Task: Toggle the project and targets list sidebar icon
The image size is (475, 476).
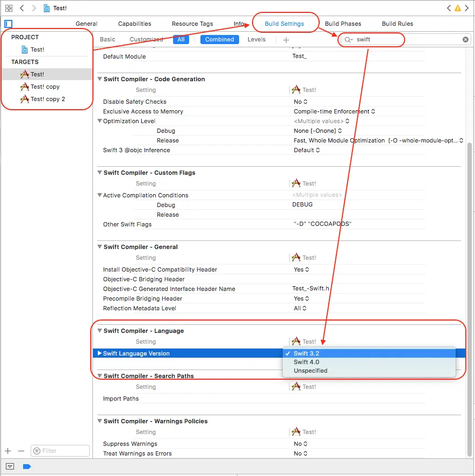Action: pos(9,24)
